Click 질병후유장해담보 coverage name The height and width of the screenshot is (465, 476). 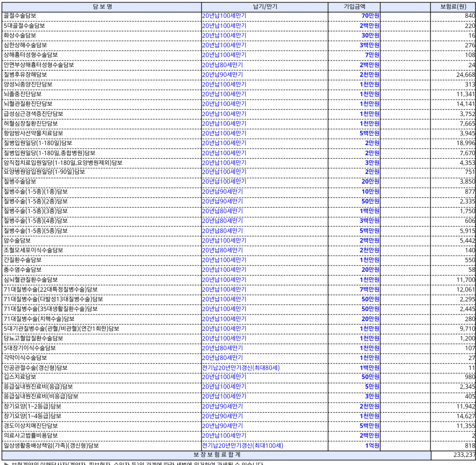(x=25, y=75)
